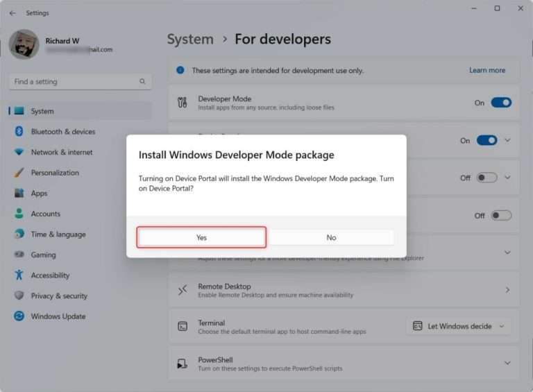
Task: Click the Accounts person icon
Action: pos(19,213)
